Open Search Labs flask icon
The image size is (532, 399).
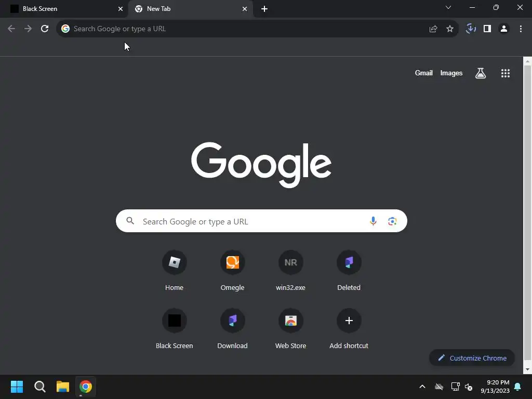coord(481,73)
